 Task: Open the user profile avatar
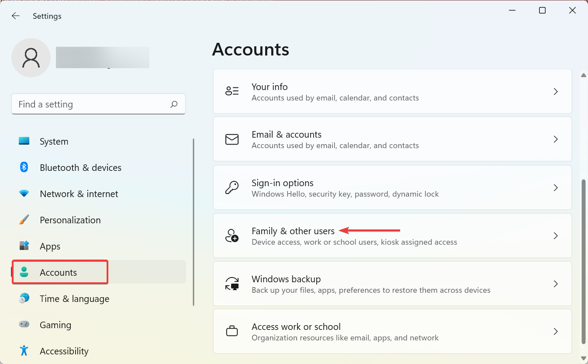tap(31, 58)
